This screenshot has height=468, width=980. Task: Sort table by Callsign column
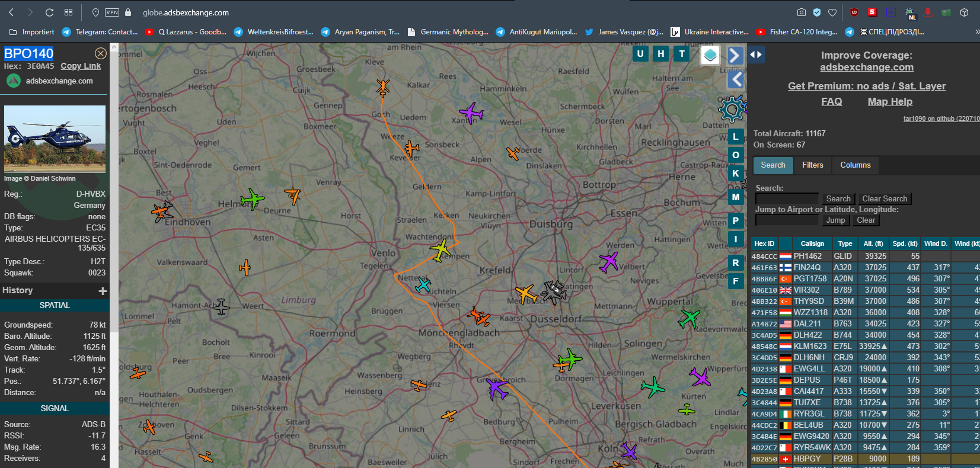tap(812, 243)
